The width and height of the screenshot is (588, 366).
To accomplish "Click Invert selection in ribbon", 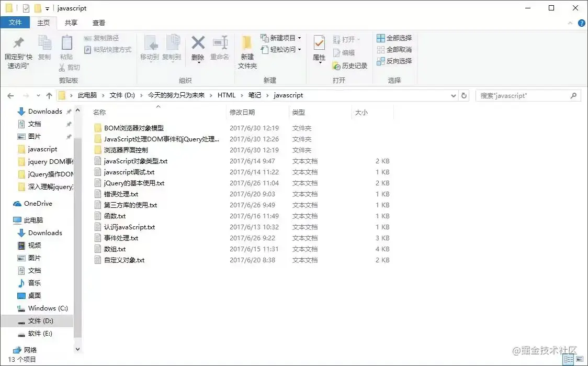I will [394, 61].
